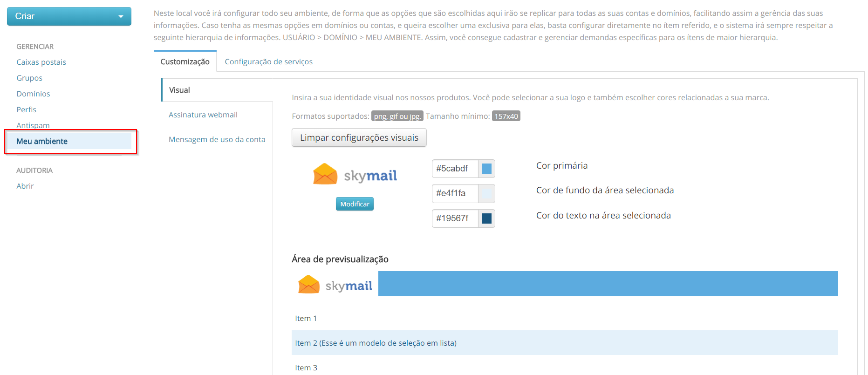Image resolution: width=868 pixels, height=375 pixels.
Task: Open the selected area background color swatch
Action: (x=486, y=193)
